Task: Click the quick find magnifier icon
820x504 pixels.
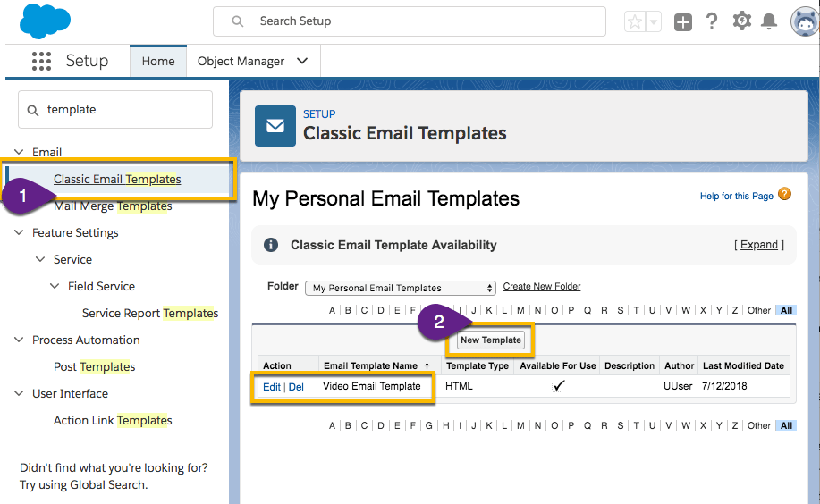Action: [x=33, y=110]
